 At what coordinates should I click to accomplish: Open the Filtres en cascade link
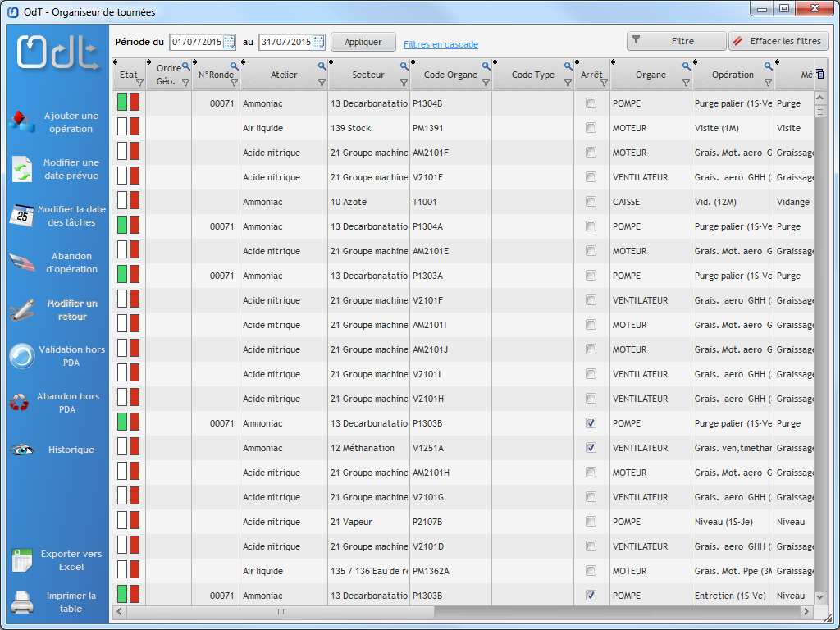pos(441,44)
